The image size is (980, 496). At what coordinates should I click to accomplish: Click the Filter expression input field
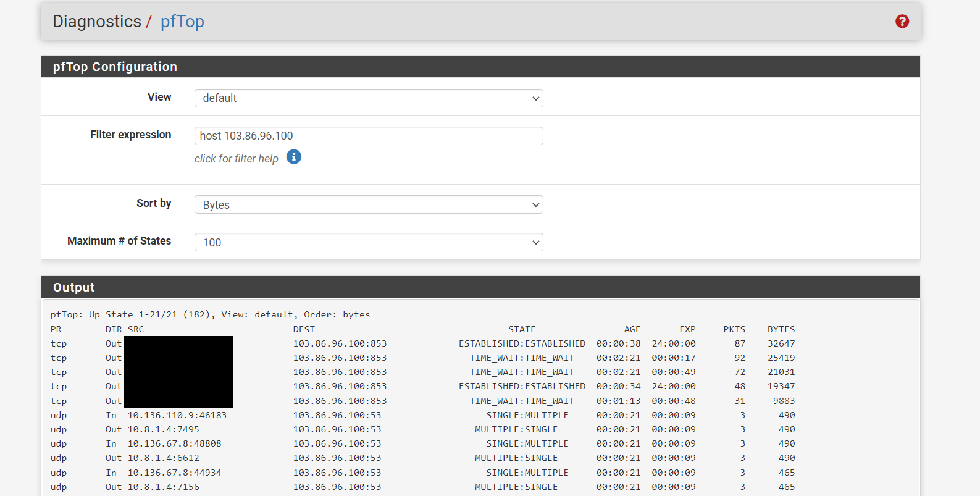point(369,136)
